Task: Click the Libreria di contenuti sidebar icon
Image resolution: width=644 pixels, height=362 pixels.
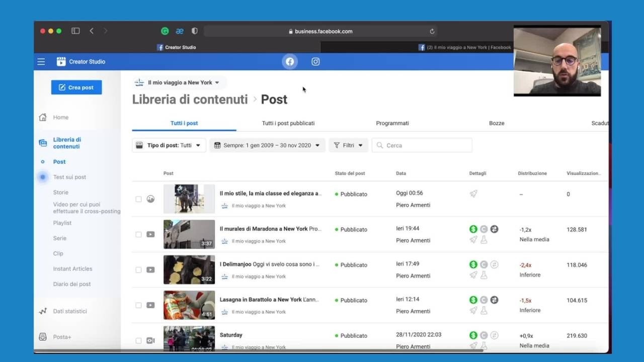Action: (43, 143)
